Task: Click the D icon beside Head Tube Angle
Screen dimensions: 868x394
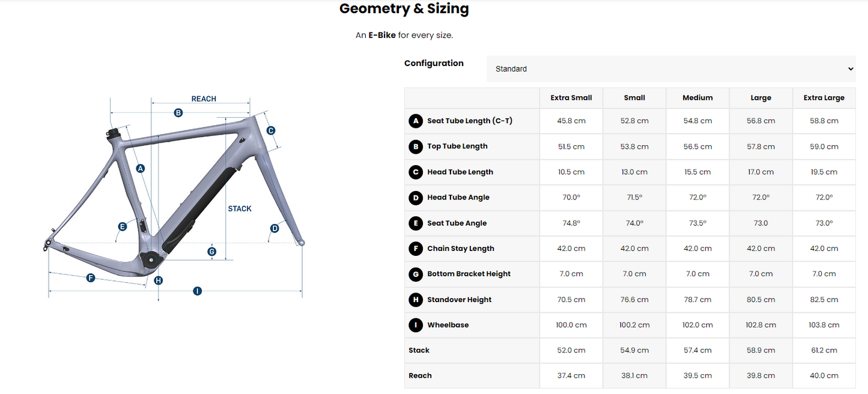Action: point(415,198)
